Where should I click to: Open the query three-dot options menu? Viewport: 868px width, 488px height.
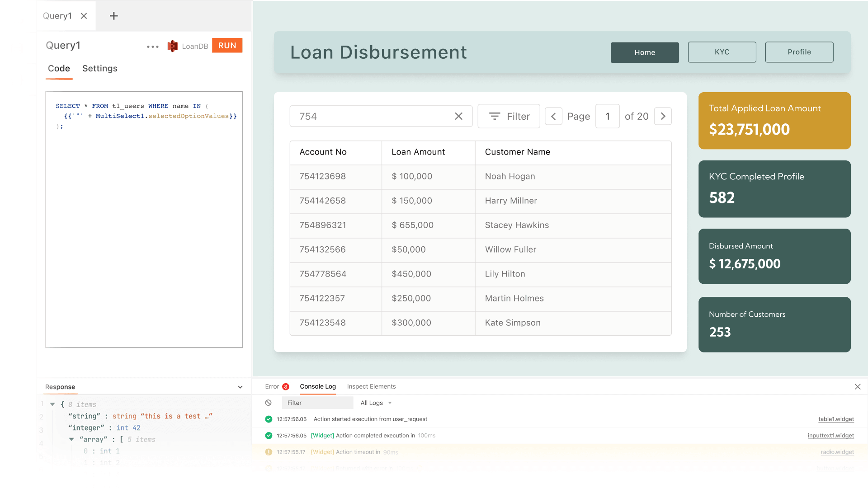pyautogui.click(x=152, y=46)
